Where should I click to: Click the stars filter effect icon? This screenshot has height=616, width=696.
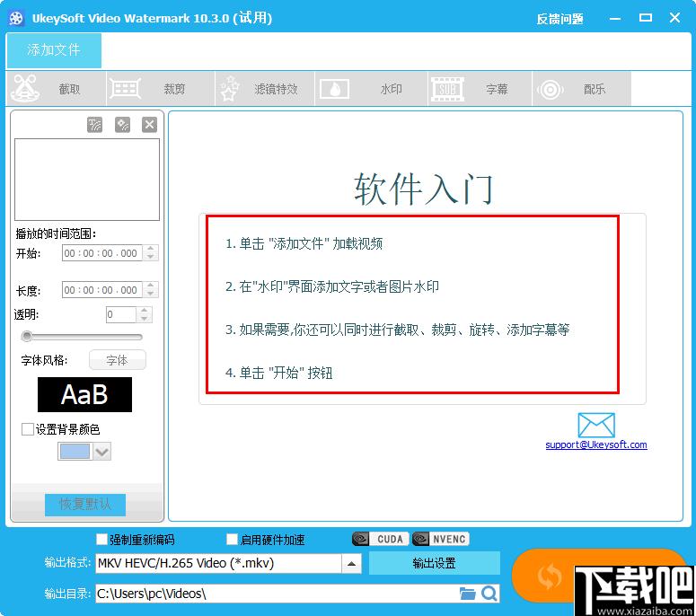[230, 88]
